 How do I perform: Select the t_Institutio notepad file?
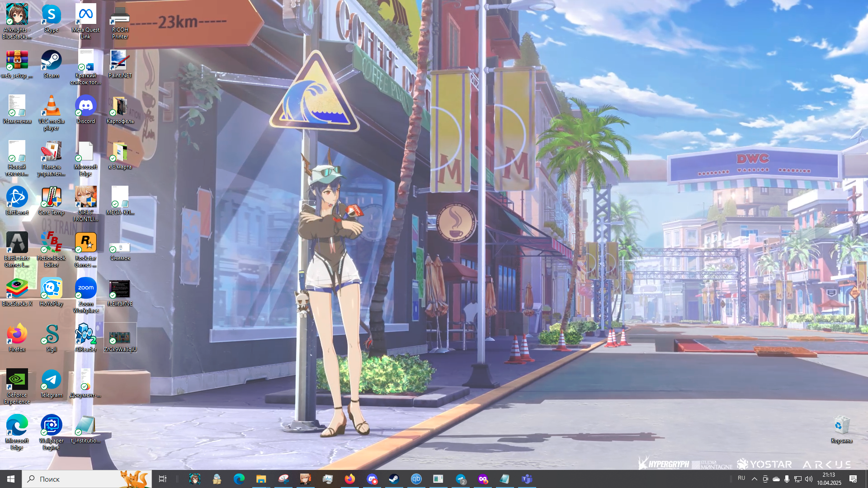pos(86,429)
